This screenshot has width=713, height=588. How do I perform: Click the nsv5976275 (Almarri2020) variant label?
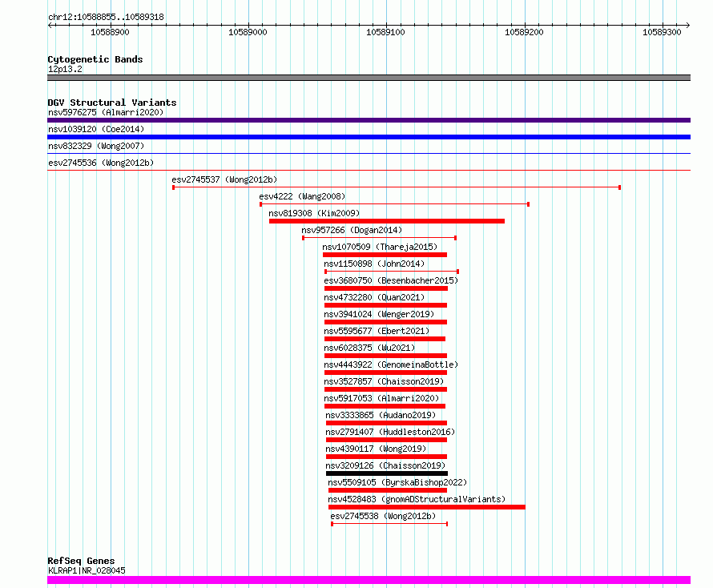coord(106,112)
